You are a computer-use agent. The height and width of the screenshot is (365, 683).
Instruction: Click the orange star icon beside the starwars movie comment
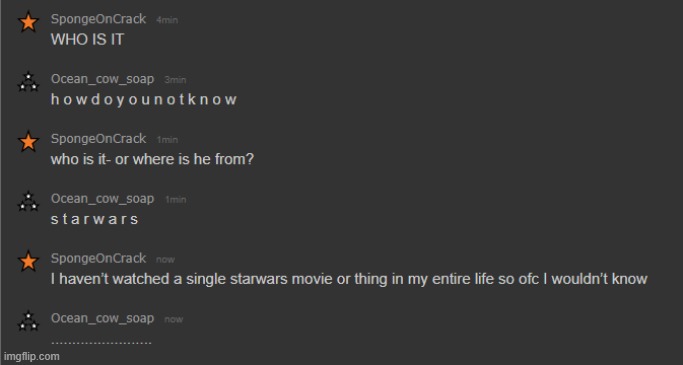point(28,261)
